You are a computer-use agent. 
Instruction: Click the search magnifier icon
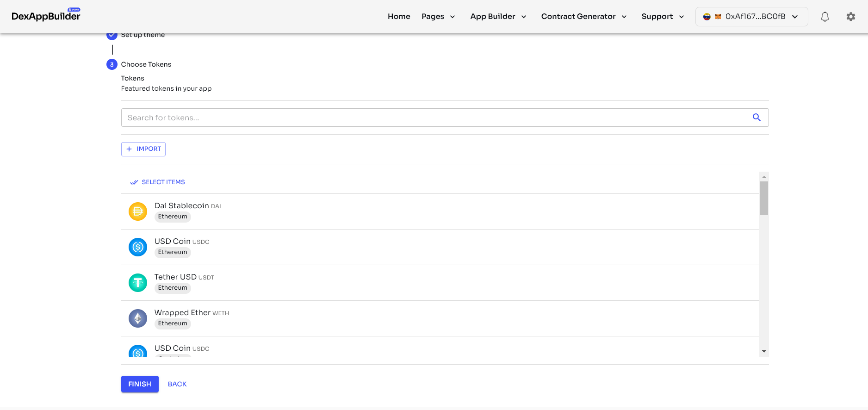pos(756,118)
